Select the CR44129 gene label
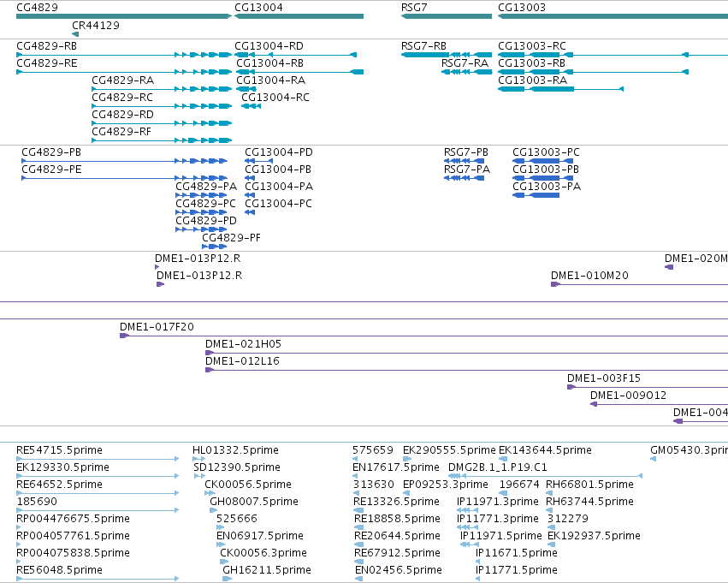The height and width of the screenshot is (583, 728). click(x=96, y=25)
